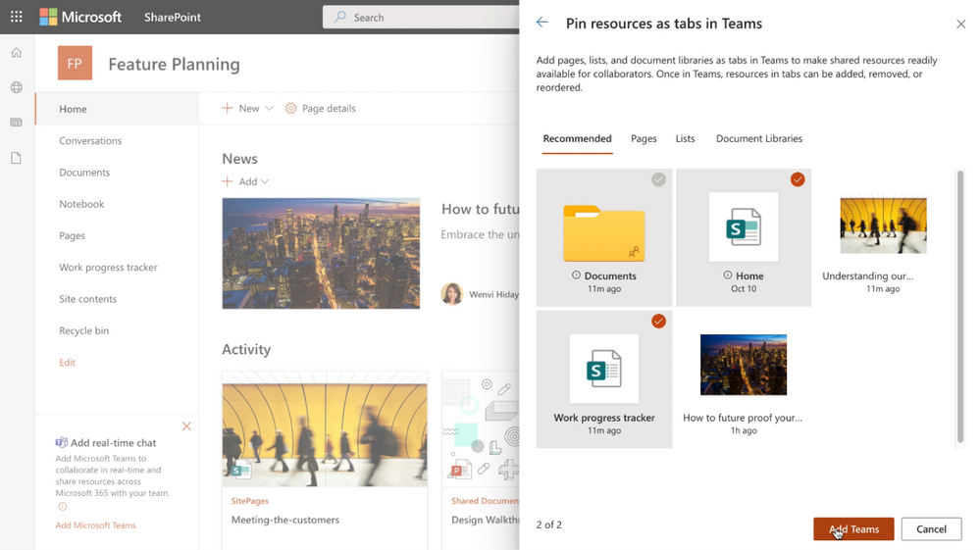
Task: Go back using the panel's back arrow
Action: click(x=542, y=23)
